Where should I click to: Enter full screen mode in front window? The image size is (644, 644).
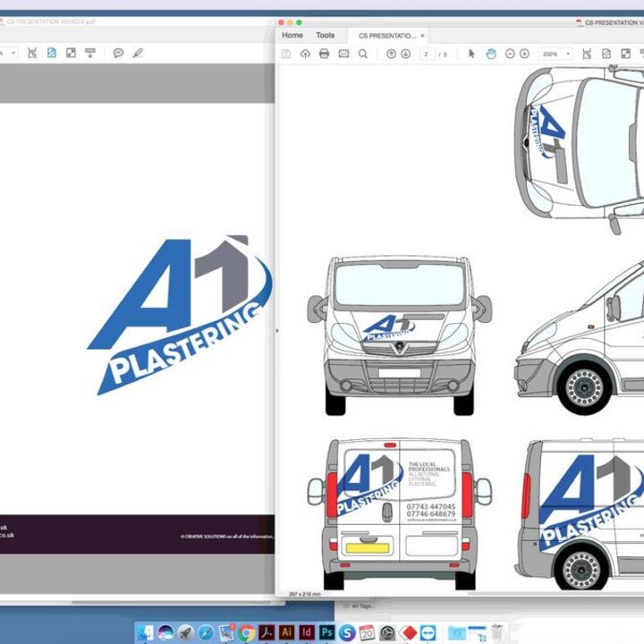click(625, 54)
